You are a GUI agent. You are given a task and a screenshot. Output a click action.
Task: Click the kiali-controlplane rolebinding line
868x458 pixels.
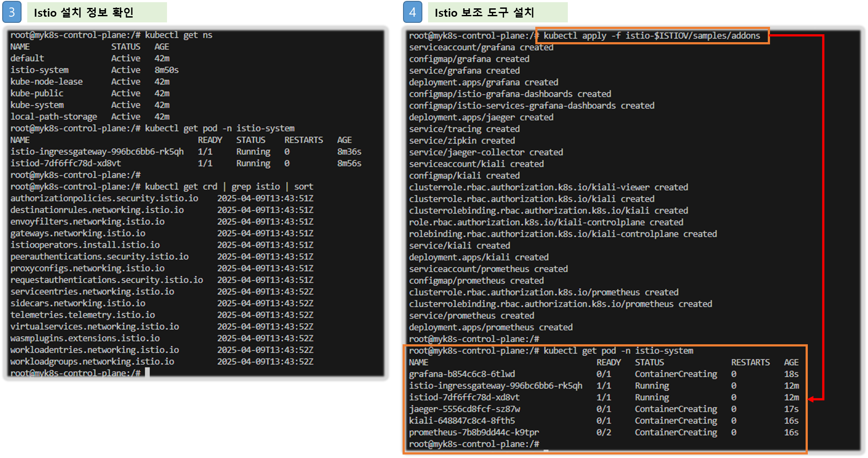(x=563, y=234)
